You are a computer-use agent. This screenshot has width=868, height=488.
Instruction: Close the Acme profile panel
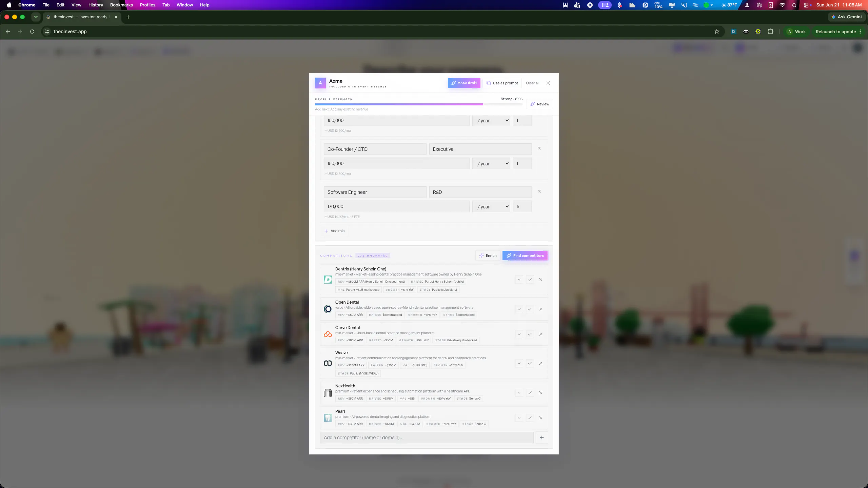(x=548, y=83)
